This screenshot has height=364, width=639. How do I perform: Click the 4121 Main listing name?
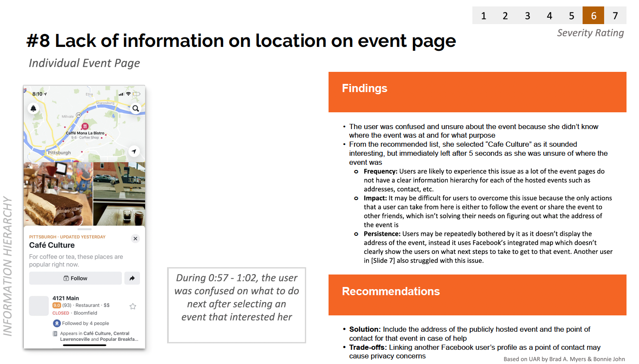point(66,298)
